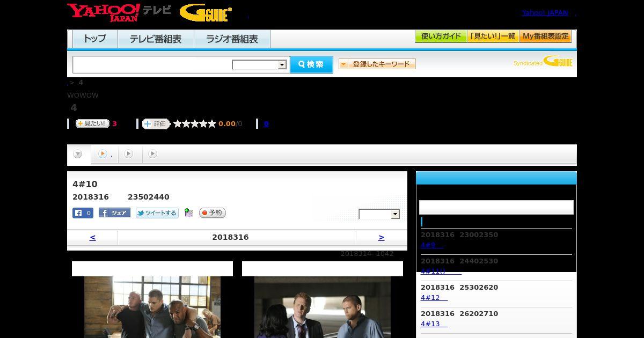Open the ラジオ番組表 tab
This screenshot has width=644, height=338.
coord(232,39)
